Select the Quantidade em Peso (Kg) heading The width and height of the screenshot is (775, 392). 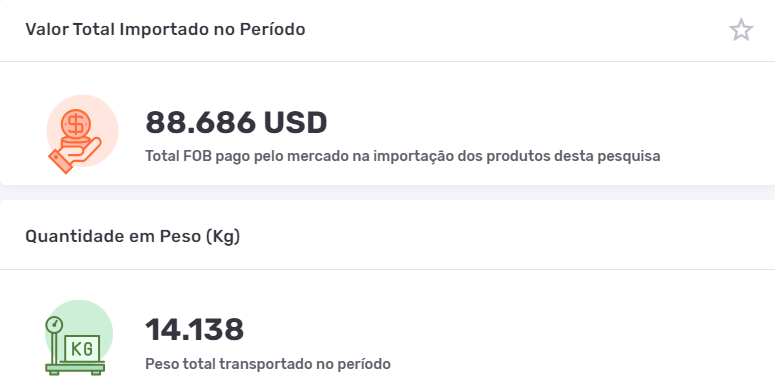(x=132, y=236)
